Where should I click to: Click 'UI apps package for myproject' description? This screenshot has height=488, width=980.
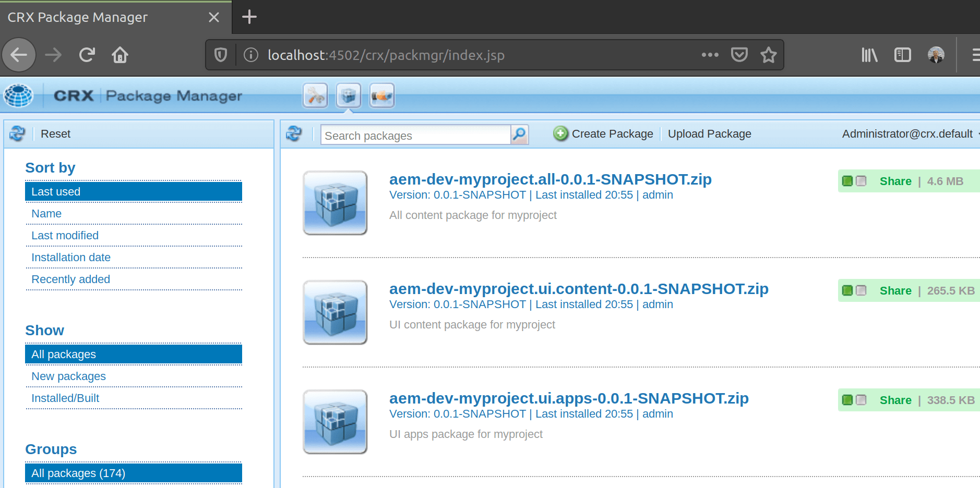tap(466, 434)
